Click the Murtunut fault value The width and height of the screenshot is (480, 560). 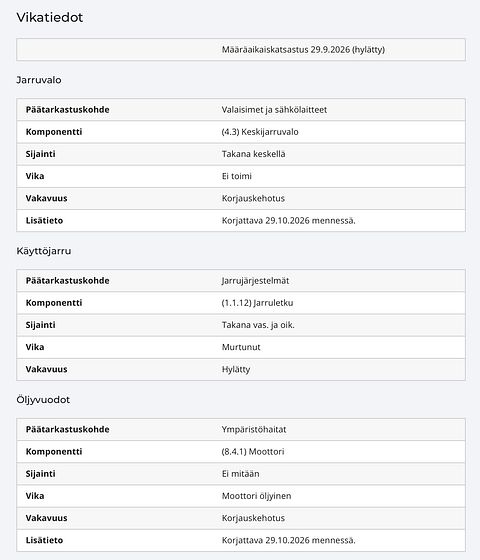(x=241, y=347)
